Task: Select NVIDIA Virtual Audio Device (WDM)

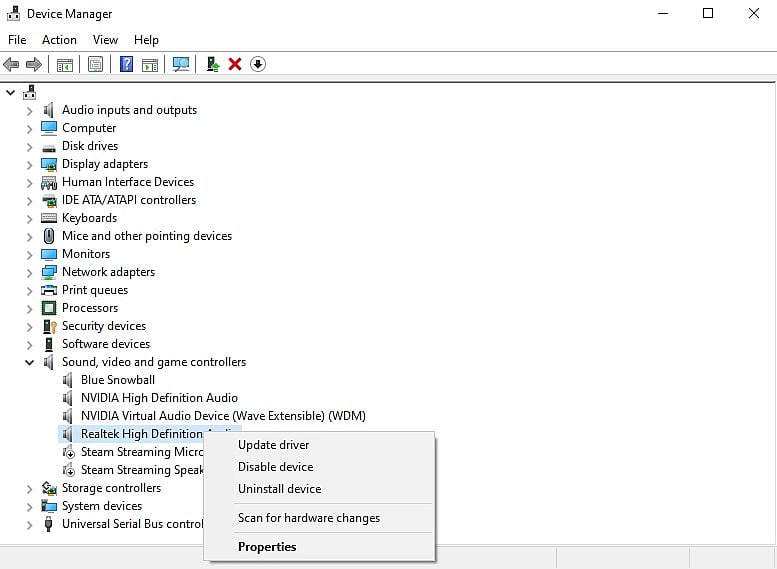Action: 223,416
